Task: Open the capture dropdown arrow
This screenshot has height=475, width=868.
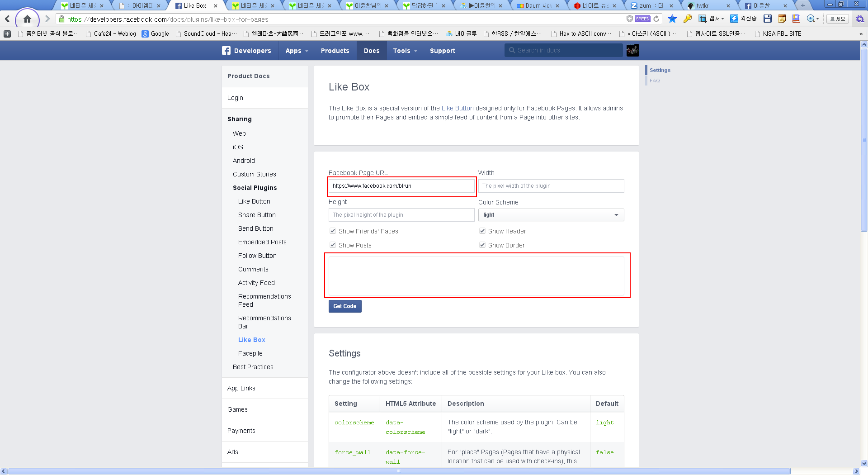Action: click(x=722, y=19)
